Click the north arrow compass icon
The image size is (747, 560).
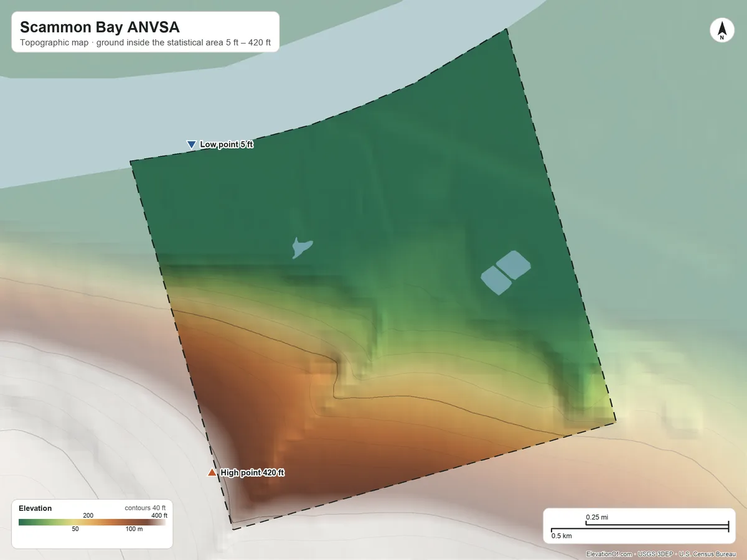click(x=721, y=30)
